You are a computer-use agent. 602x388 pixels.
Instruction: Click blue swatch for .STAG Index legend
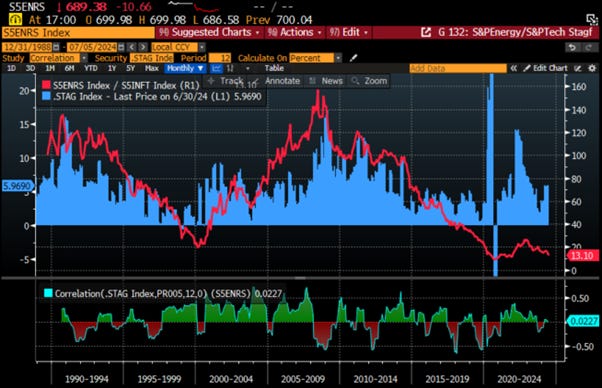[46, 96]
